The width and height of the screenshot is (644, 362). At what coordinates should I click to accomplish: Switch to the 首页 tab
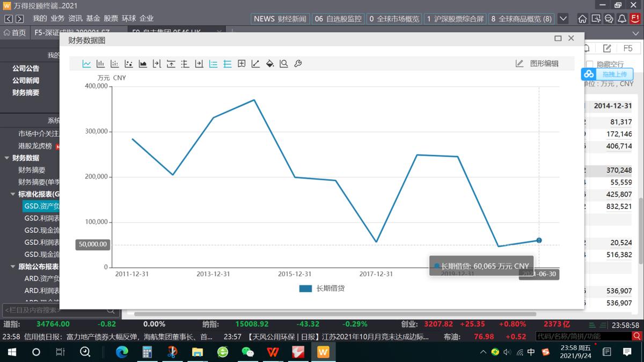pos(14,33)
